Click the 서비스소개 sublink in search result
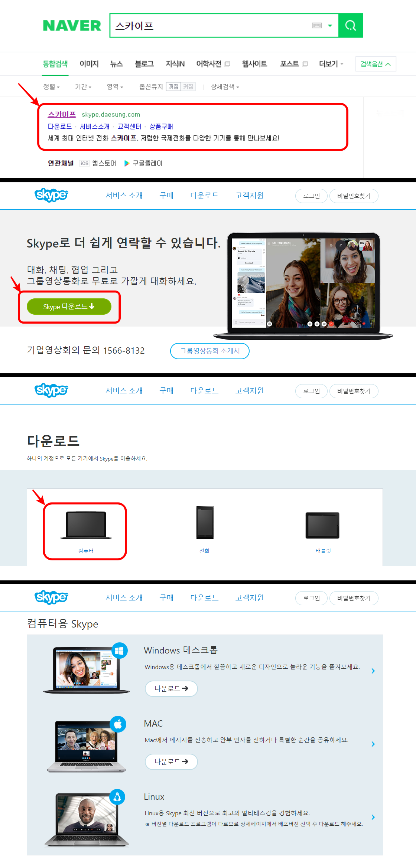 [95, 127]
